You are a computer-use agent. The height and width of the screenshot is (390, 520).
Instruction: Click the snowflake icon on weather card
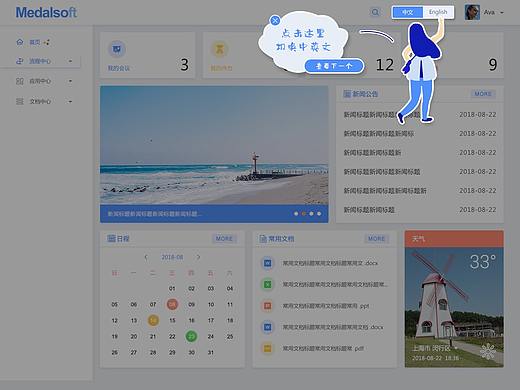488,351
